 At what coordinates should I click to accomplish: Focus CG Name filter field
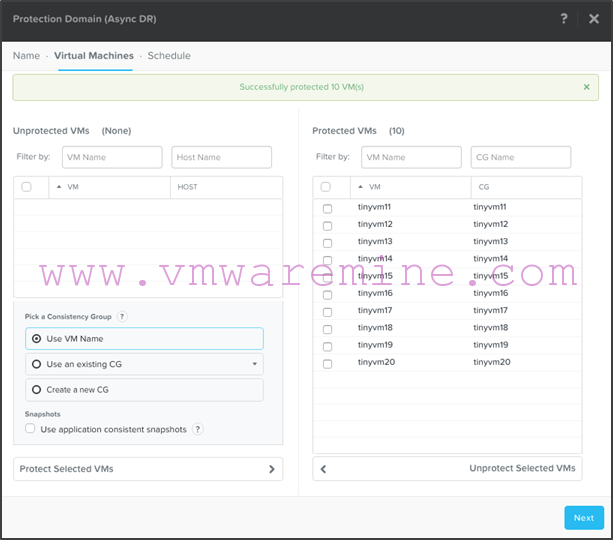point(521,157)
